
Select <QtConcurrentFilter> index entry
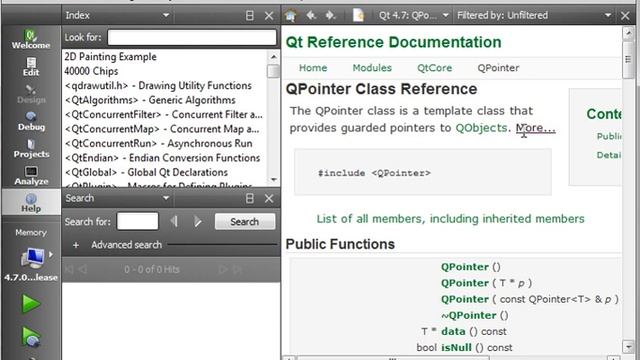(164, 115)
